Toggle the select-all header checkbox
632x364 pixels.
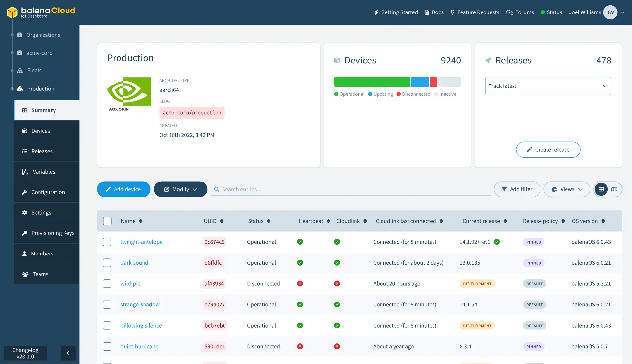tap(107, 221)
